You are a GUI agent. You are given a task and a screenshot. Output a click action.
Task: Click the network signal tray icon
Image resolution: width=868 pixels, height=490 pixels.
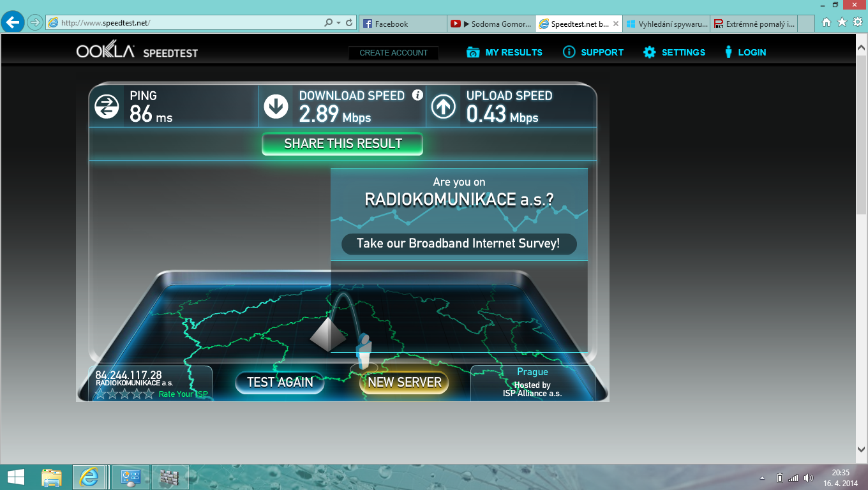tap(793, 478)
